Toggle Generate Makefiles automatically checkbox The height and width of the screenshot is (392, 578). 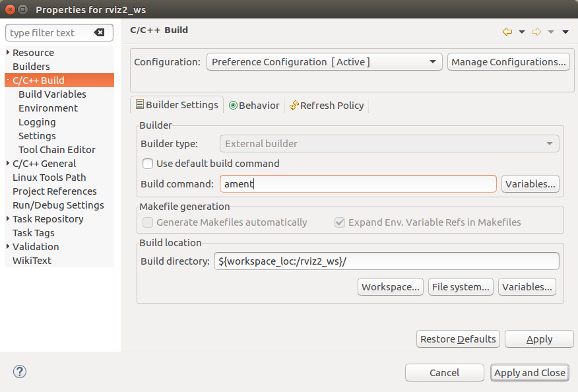click(x=148, y=222)
